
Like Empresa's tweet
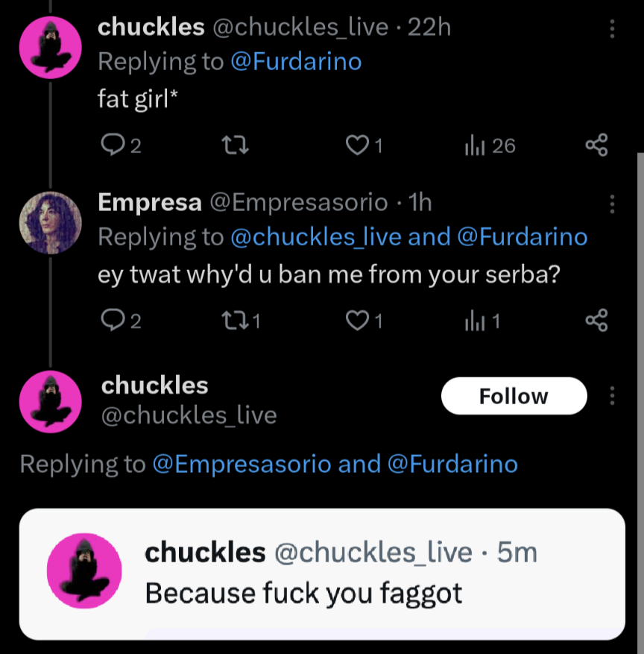pos(359,321)
